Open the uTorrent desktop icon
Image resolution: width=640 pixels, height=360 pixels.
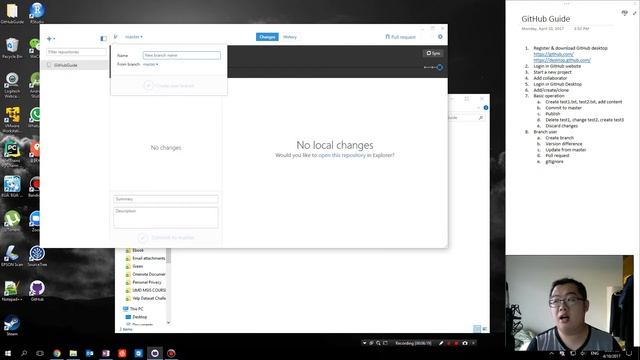(12, 221)
